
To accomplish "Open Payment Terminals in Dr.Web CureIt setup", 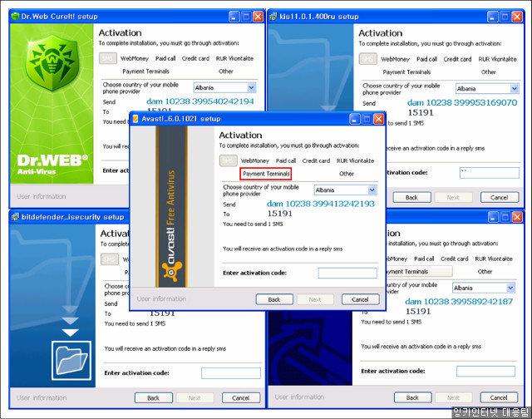I will (146, 71).
